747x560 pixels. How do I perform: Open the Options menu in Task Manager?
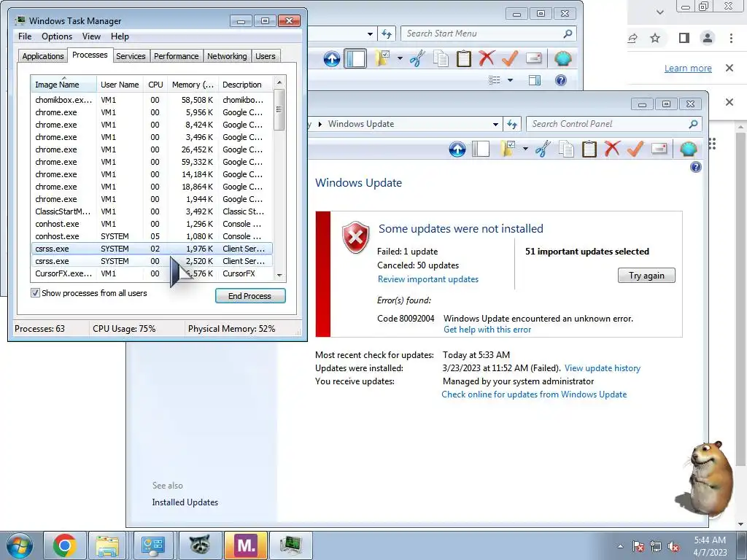tap(57, 36)
